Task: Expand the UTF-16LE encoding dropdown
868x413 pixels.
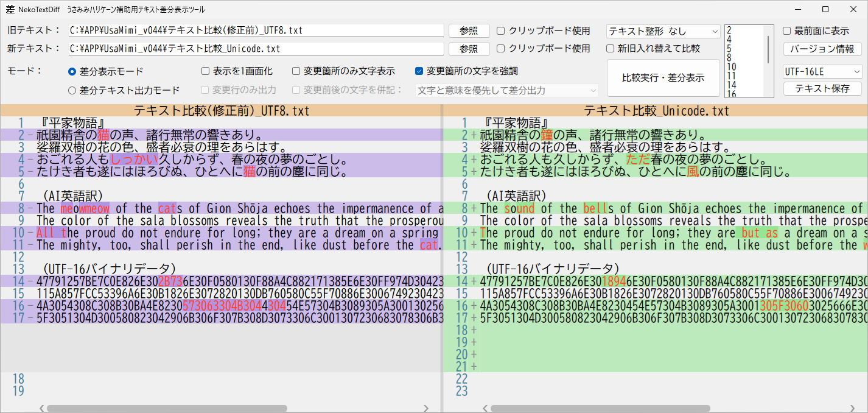Action: click(x=822, y=72)
